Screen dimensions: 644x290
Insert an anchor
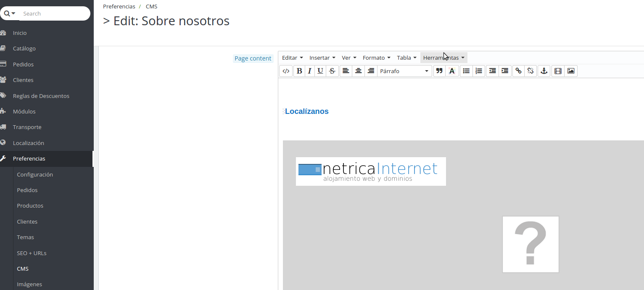click(x=544, y=71)
